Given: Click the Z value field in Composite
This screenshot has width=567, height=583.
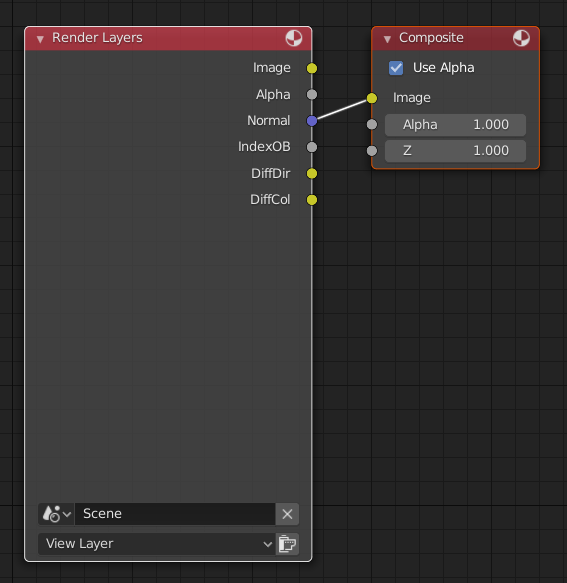Looking at the screenshot, I should [x=455, y=151].
